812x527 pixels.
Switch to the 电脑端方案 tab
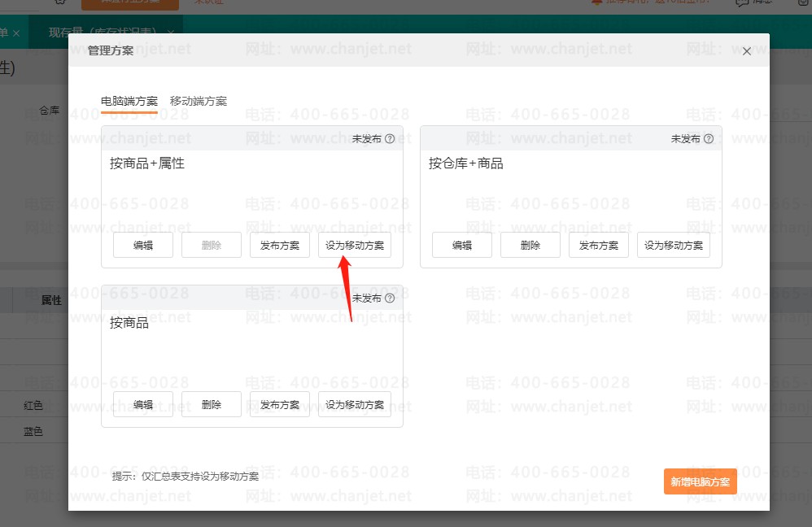click(x=129, y=102)
